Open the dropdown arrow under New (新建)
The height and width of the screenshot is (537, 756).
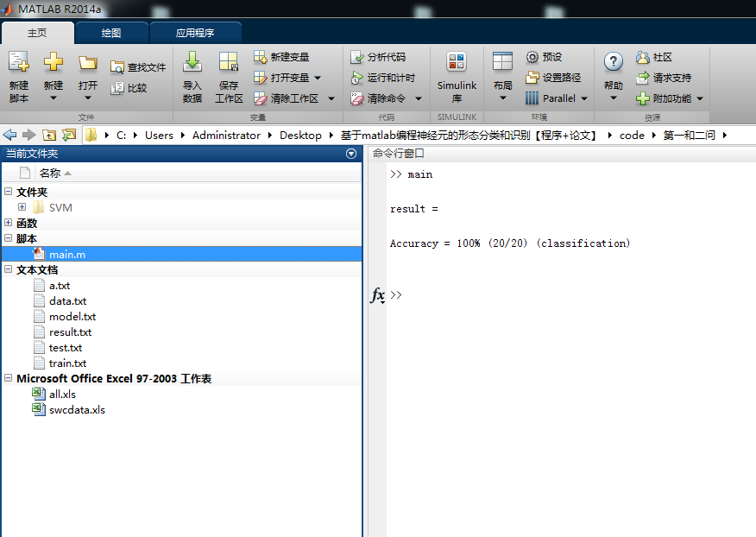[x=53, y=98]
